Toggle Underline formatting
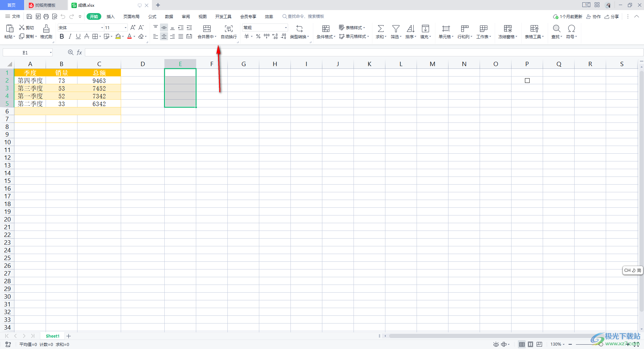This screenshot has height=349, width=644. click(x=78, y=36)
